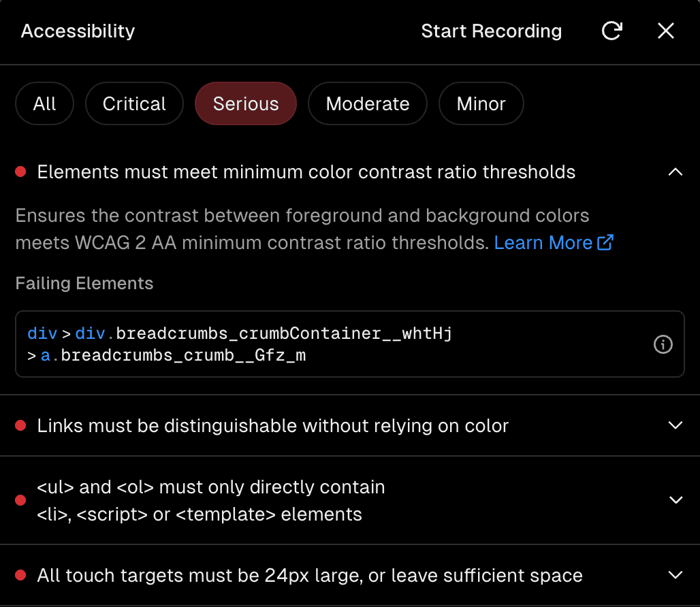Click the red dot beside the ul and ol issue
Image resolution: width=700 pixels, height=607 pixels.
point(20,500)
